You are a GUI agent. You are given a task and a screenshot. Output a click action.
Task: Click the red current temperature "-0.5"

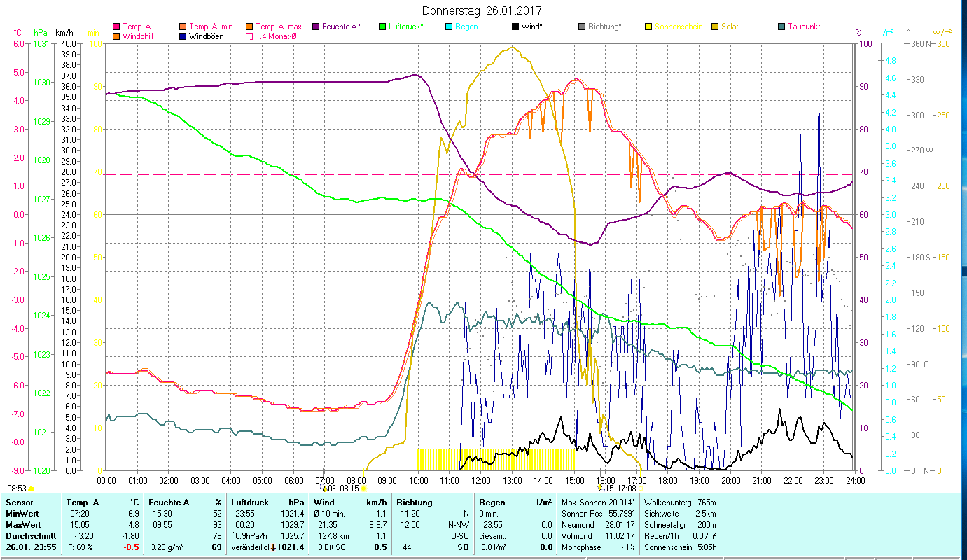click(x=132, y=547)
